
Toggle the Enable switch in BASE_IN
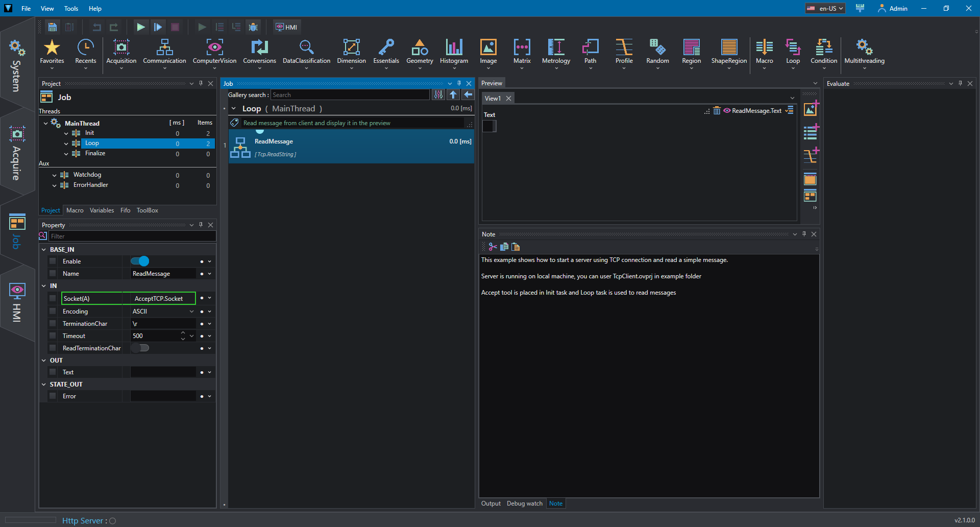point(140,261)
